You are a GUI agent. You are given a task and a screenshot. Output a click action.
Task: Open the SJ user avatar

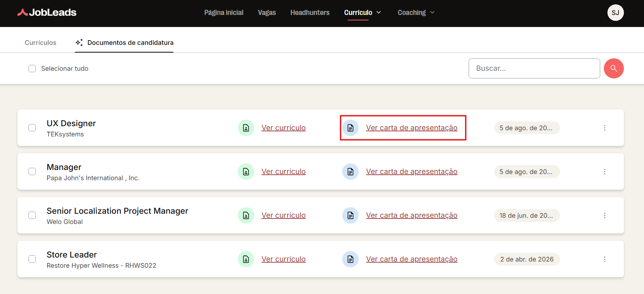[x=616, y=12]
